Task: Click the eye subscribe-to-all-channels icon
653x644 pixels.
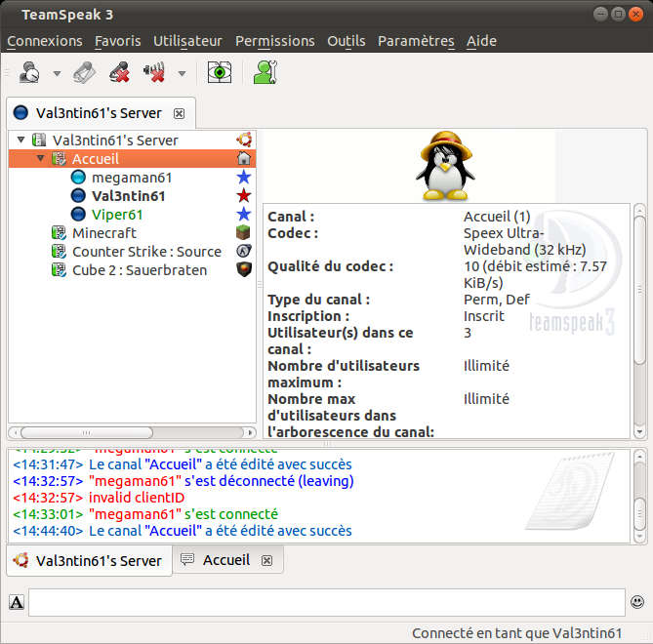Action: (220, 72)
